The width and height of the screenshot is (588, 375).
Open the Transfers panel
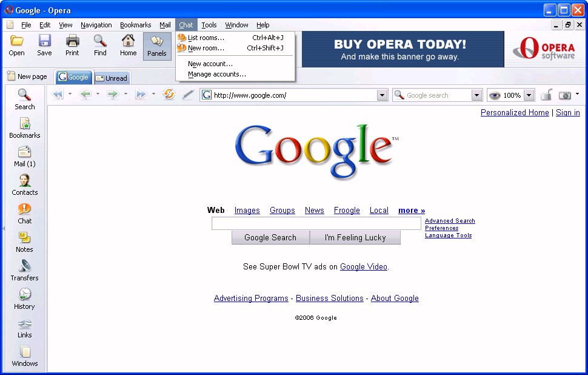(x=24, y=270)
